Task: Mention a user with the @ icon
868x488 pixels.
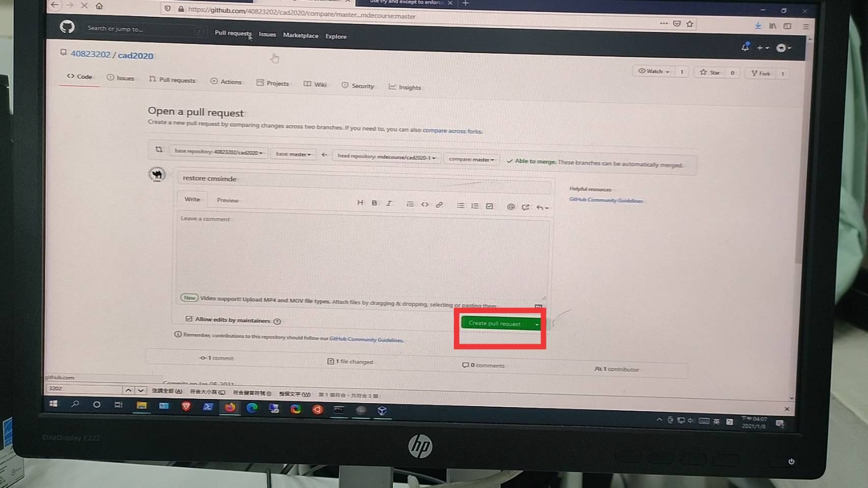Action: [511, 206]
